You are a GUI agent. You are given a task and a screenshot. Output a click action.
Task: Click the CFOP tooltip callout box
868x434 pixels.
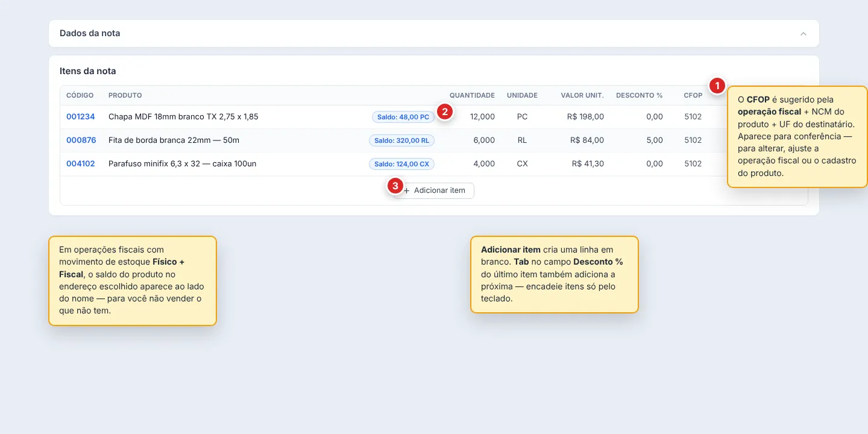coord(797,137)
